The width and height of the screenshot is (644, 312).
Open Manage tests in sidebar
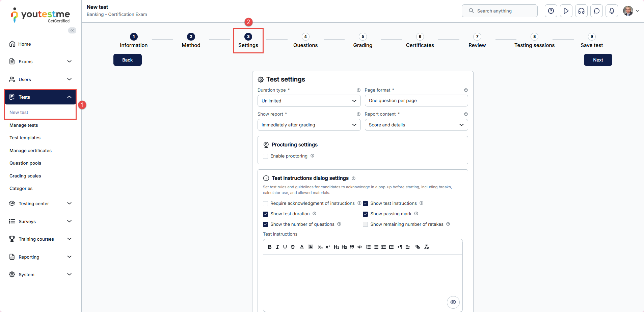coord(24,125)
